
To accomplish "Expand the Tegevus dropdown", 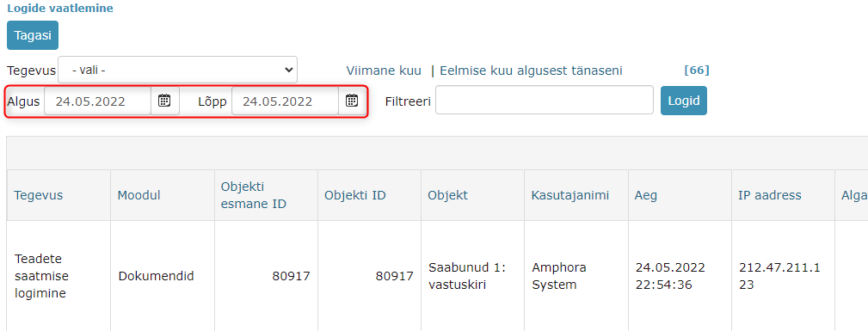I will pyautogui.click(x=178, y=70).
